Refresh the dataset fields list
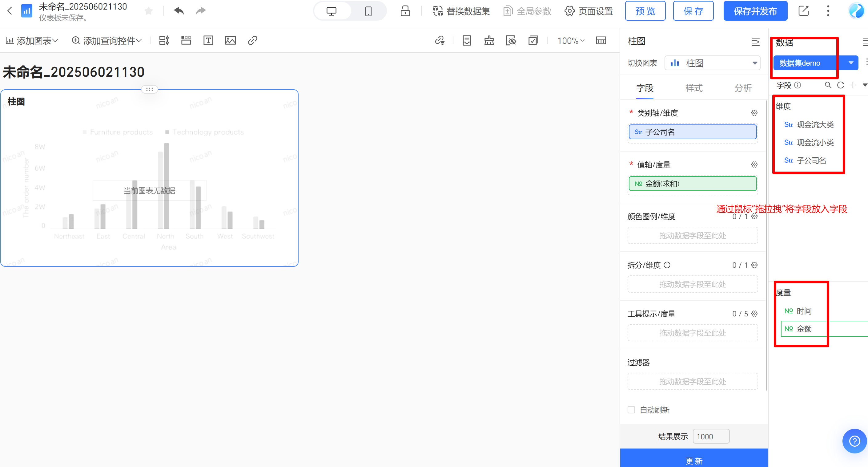The image size is (868, 467). [840, 85]
